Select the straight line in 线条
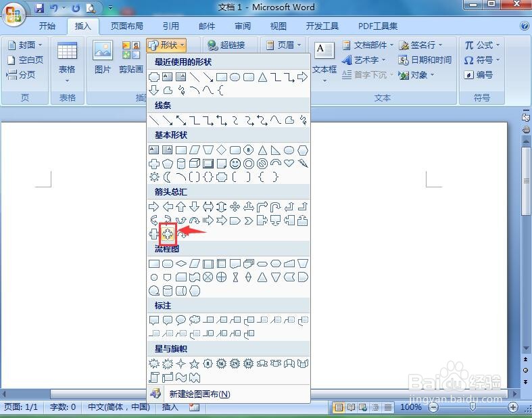Viewport: 532px width, 418px height. [x=154, y=120]
